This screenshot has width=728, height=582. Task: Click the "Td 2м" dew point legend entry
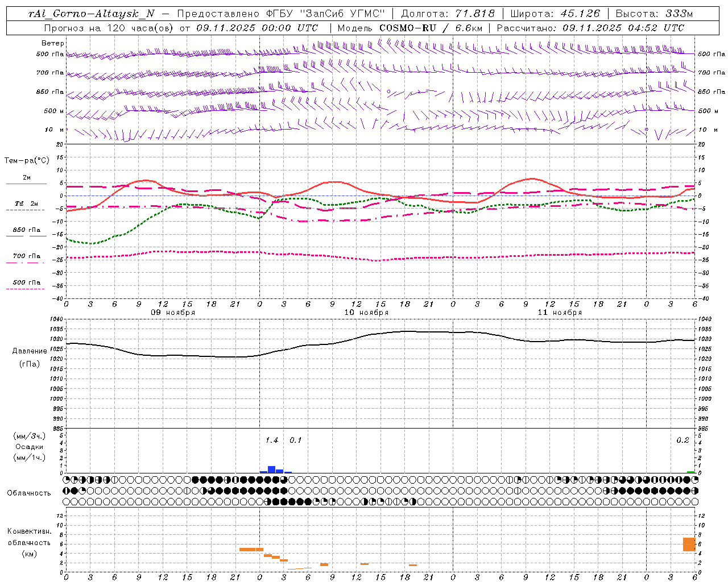(27, 203)
